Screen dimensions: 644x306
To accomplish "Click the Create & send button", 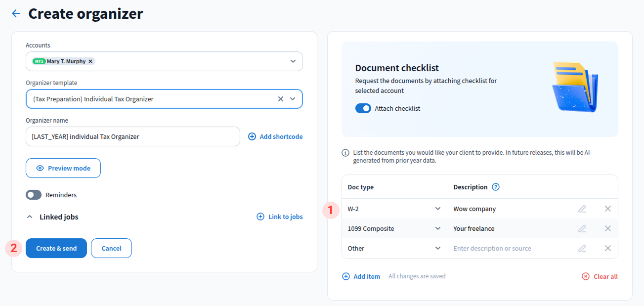I will [x=56, y=248].
